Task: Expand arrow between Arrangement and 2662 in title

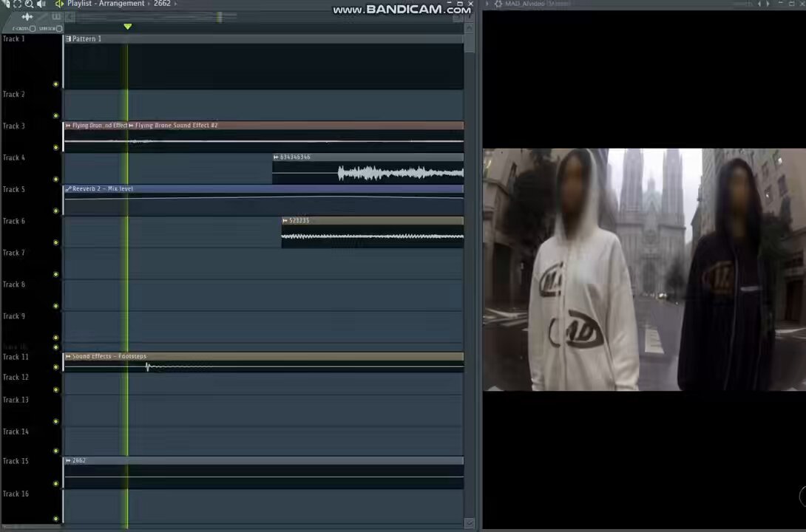Action: (x=149, y=4)
